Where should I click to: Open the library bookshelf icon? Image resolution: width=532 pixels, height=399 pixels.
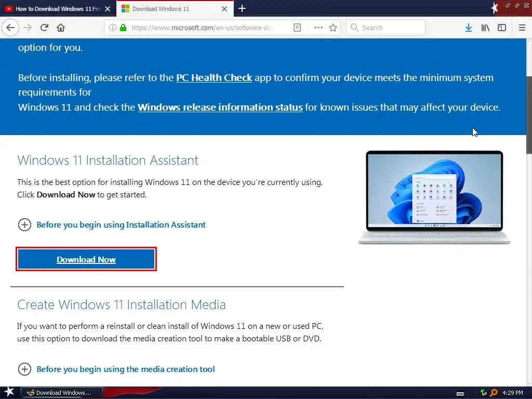point(485,28)
